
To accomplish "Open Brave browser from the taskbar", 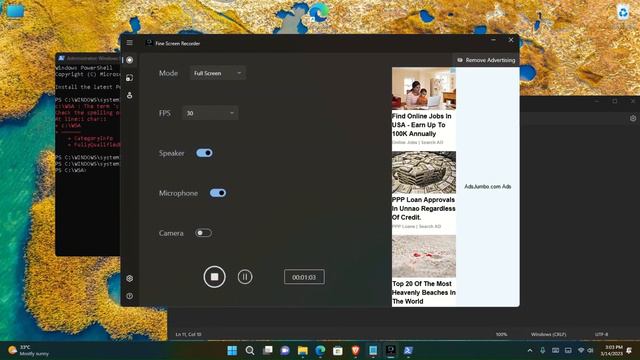I will coord(355,350).
